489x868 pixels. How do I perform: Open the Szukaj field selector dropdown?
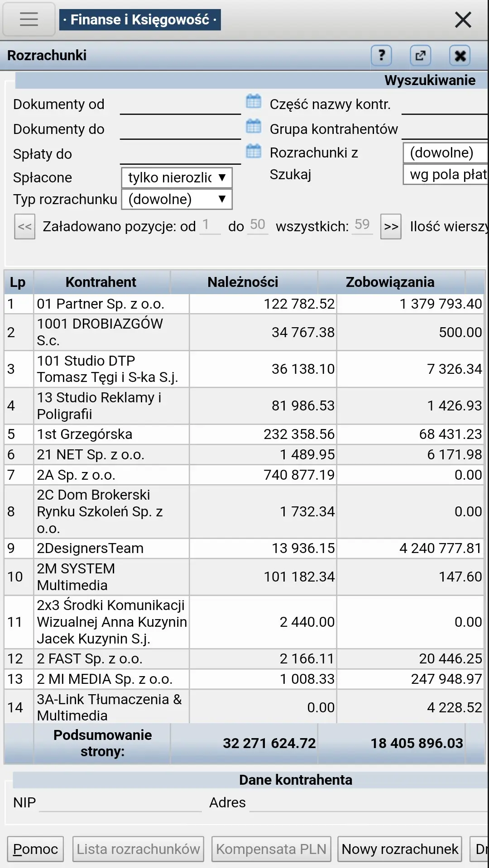coord(445,174)
